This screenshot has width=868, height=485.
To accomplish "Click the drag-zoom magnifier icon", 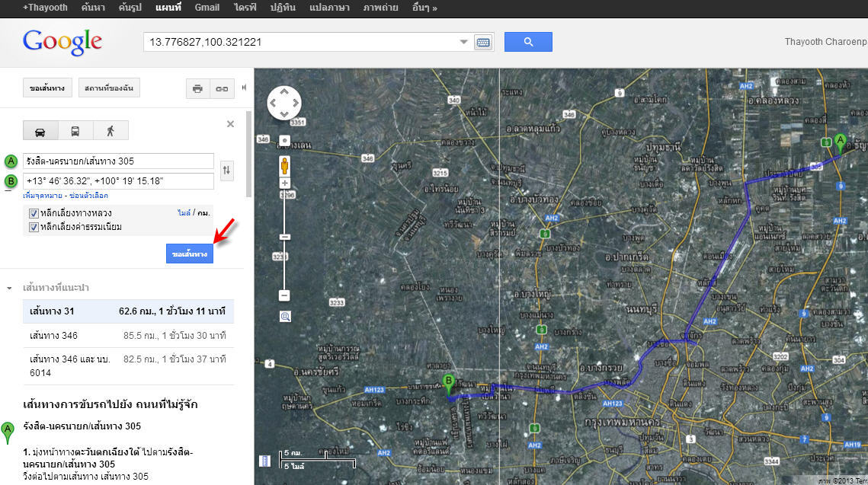I will pyautogui.click(x=285, y=316).
